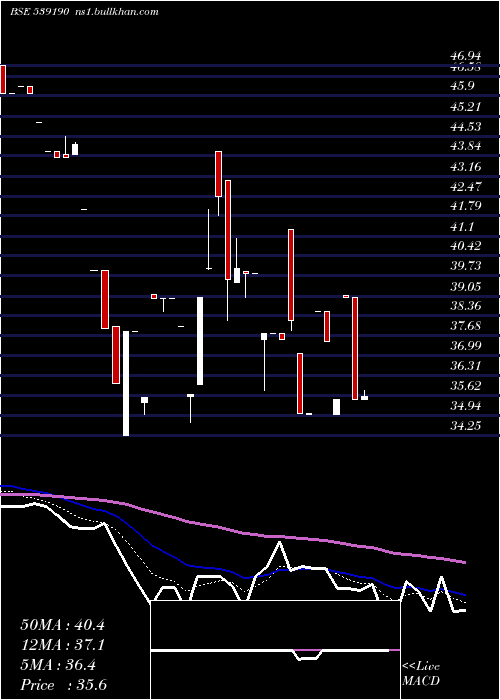Click the 41.79 price axis label
The height and width of the screenshot is (700, 500).
pyautogui.click(x=466, y=206)
